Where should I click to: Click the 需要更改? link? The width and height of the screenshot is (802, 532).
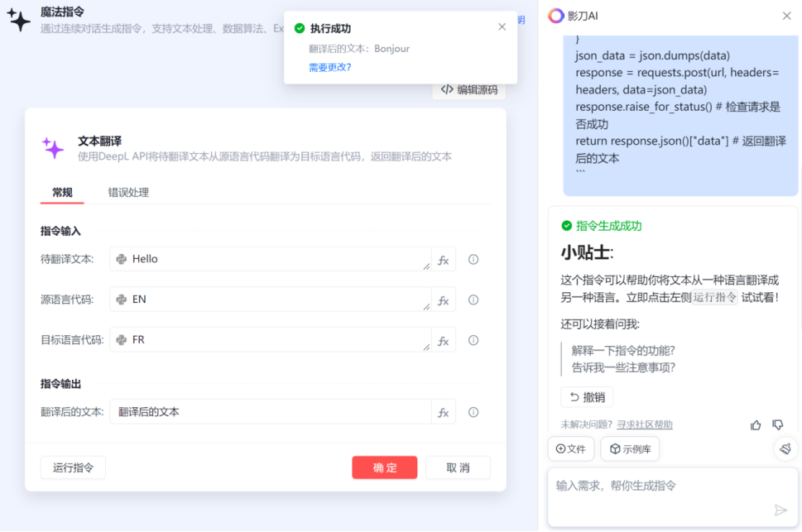(x=330, y=67)
